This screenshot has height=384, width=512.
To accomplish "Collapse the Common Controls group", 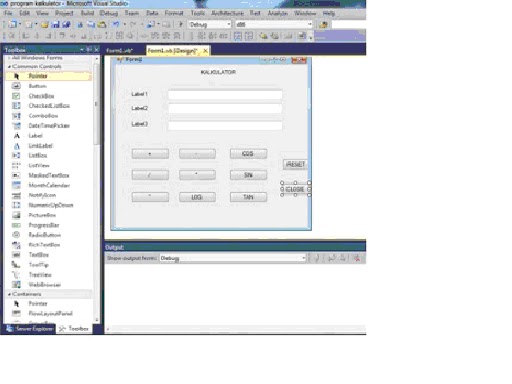I will (9, 67).
